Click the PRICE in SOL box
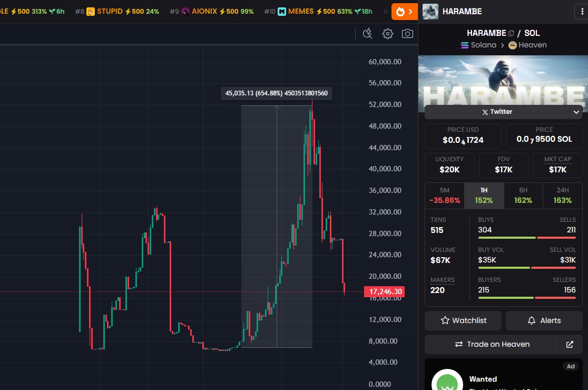Screen dimensions: 588x390 [x=544, y=136]
